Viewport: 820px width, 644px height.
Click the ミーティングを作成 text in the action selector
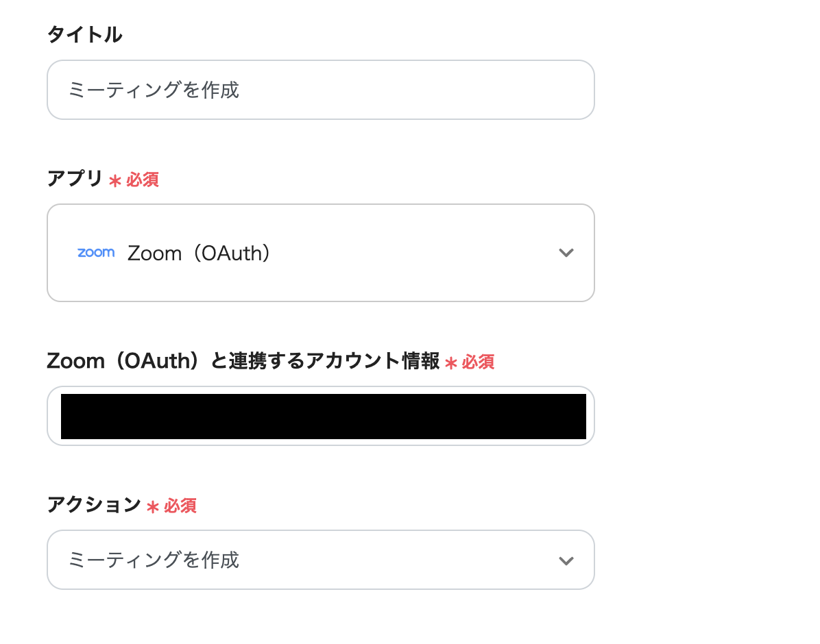click(154, 560)
